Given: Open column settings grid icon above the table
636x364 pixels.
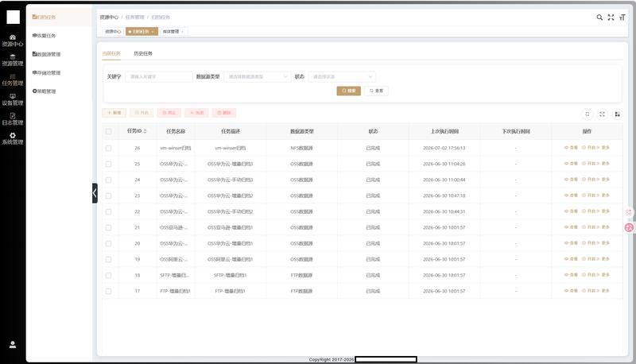Looking at the screenshot, I should pyautogui.click(x=617, y=114).
